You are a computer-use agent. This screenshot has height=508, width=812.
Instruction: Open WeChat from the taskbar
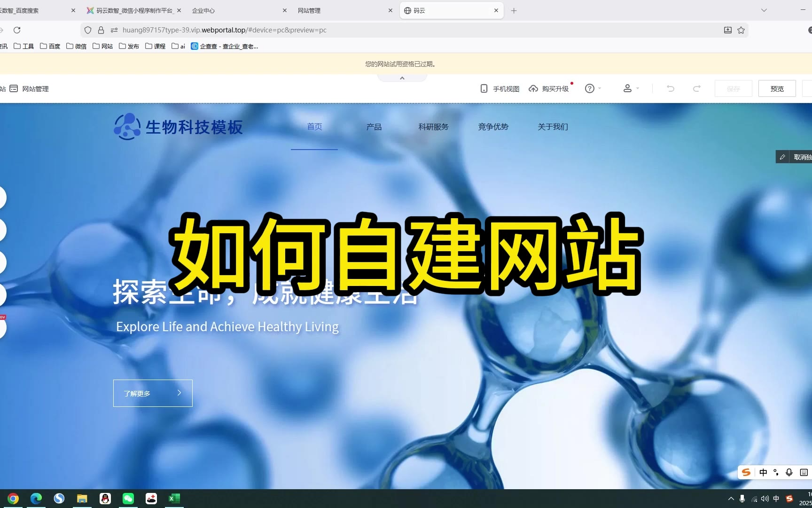pos(128,499)
